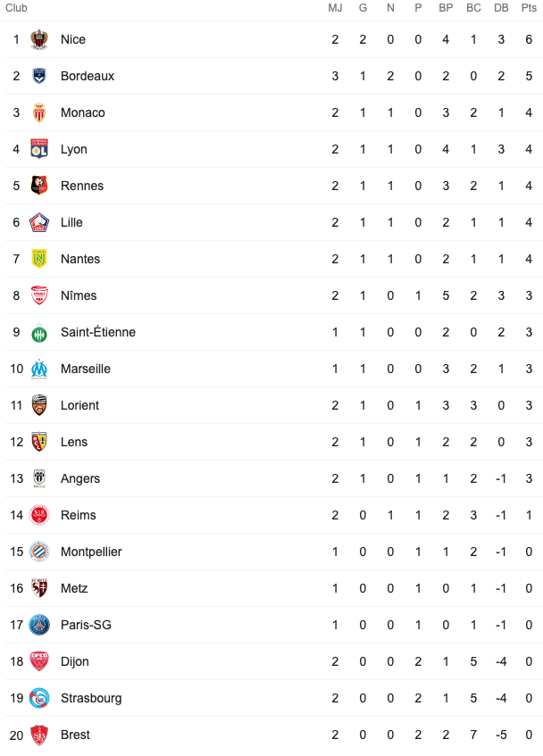This screenshot has height=756, width=543.
Task: Click the DB column header
Action: (501, 8)
